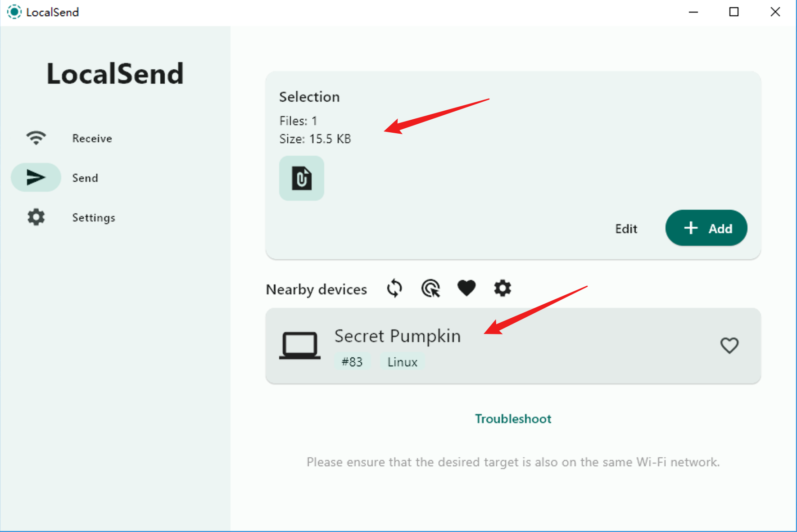
Task: Favorite Secret Pumpkin with heart outline
Action: [x=729, y=345]
